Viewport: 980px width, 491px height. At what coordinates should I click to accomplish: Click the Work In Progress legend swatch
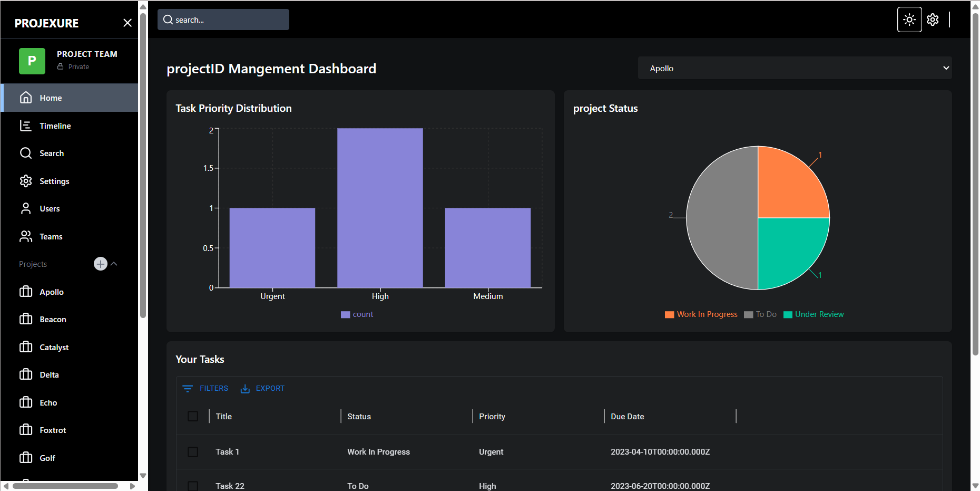669,315
